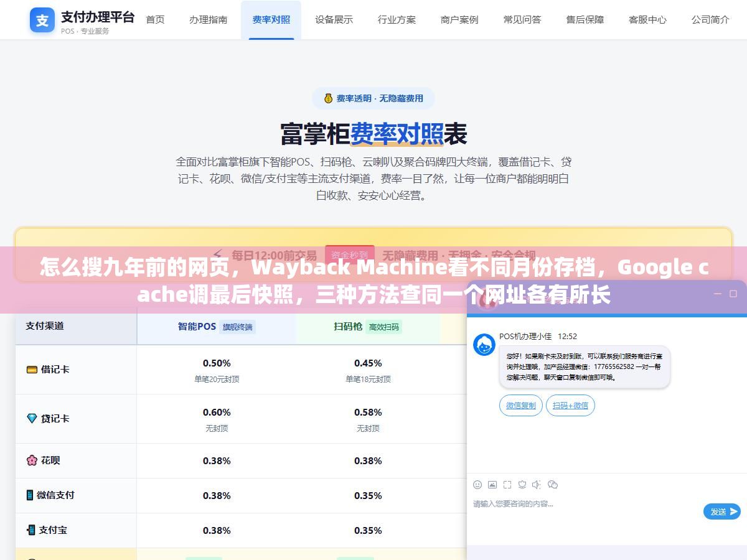Go to the 首页 nav tab
The height and width of the screenshot is (560, 747).
155,20
